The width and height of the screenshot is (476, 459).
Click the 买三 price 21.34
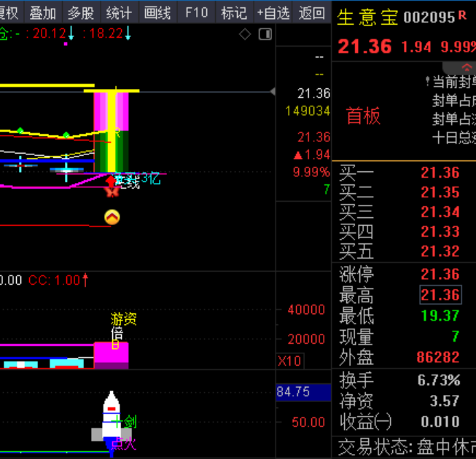click(440, 212)
